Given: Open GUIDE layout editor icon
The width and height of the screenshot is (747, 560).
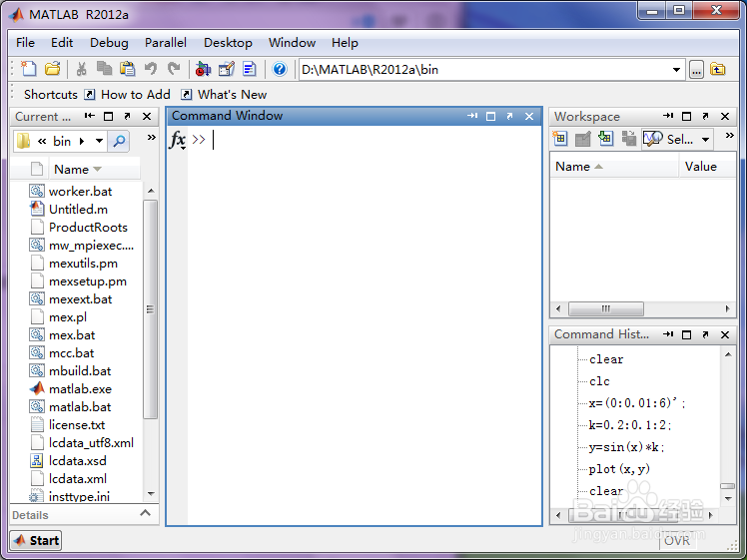Looking at the screenshot, I should coord(227,69).
